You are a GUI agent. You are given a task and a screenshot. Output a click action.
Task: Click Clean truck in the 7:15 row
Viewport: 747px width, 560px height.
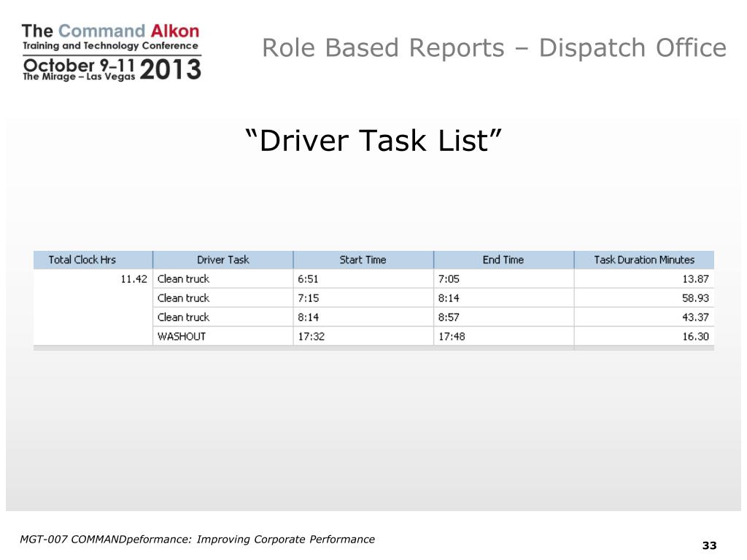click(x=223, y=298)
